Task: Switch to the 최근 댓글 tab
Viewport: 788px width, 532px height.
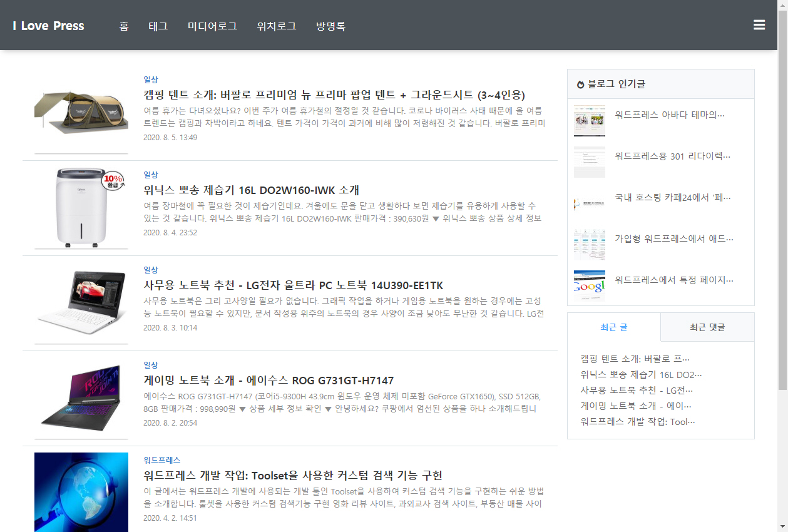Action: 707,327
